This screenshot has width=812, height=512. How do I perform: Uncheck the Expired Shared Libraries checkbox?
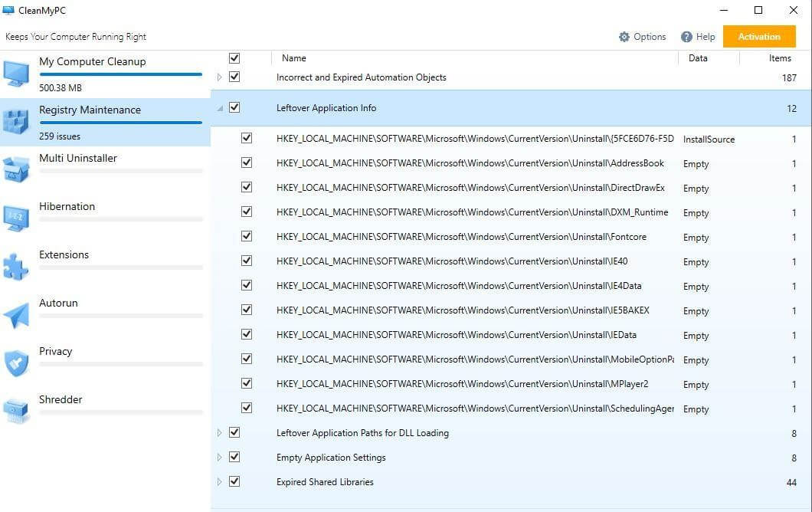point(234,481)
